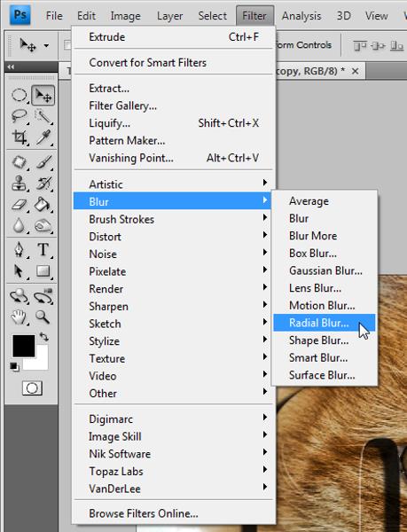The height and width of the screenshot is (532, 407).
Task: Click the Move tool icon in options bar
Action: tap(27, 45)
